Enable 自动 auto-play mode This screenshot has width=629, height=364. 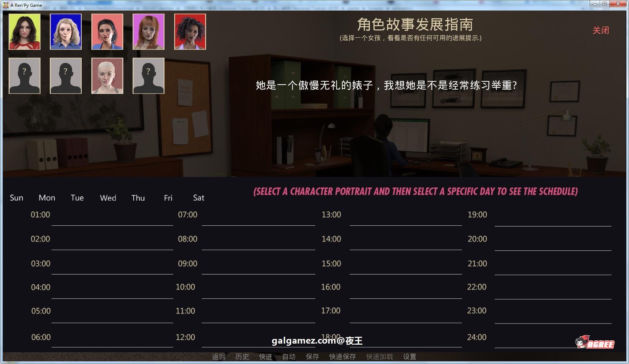click(289, 356)
